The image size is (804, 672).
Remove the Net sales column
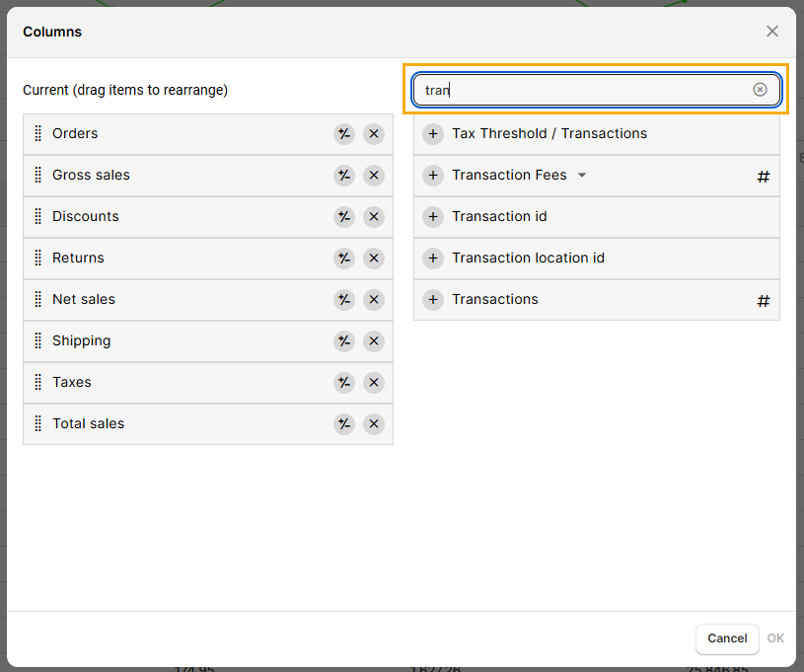373,300
